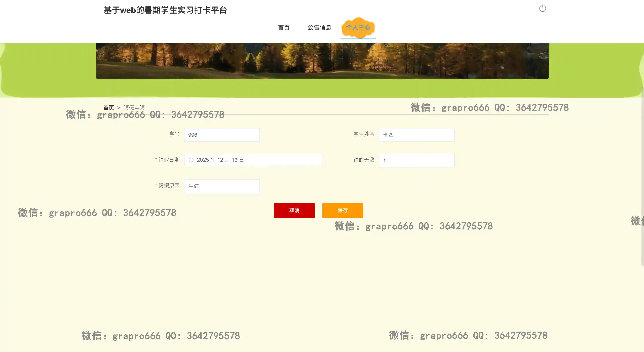Screen dimensions: 644x352
Task: Click the 请假原因 field label
Action: 169,185
